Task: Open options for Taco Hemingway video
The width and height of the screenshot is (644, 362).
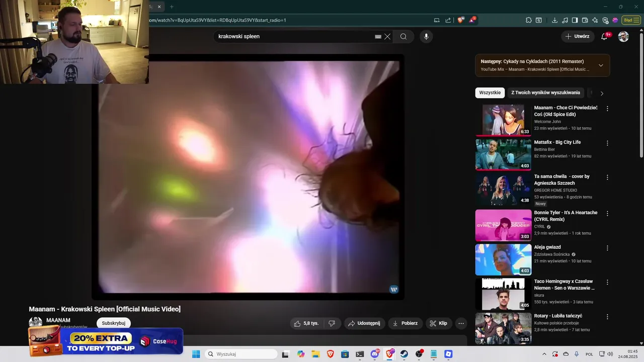Action: [x=607, y=282]
